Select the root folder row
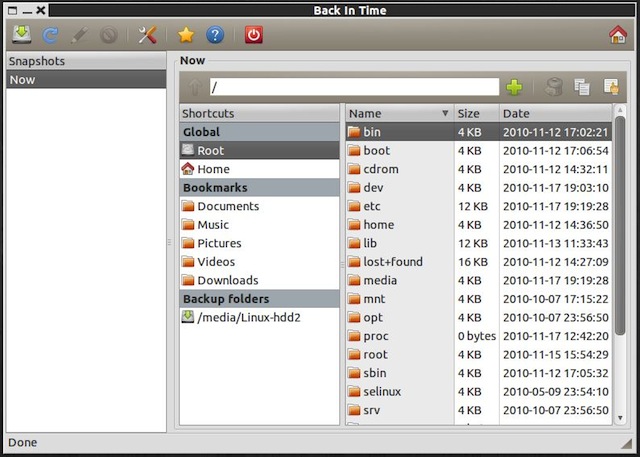This screenshot has height=457, width=640. (479, 354)
